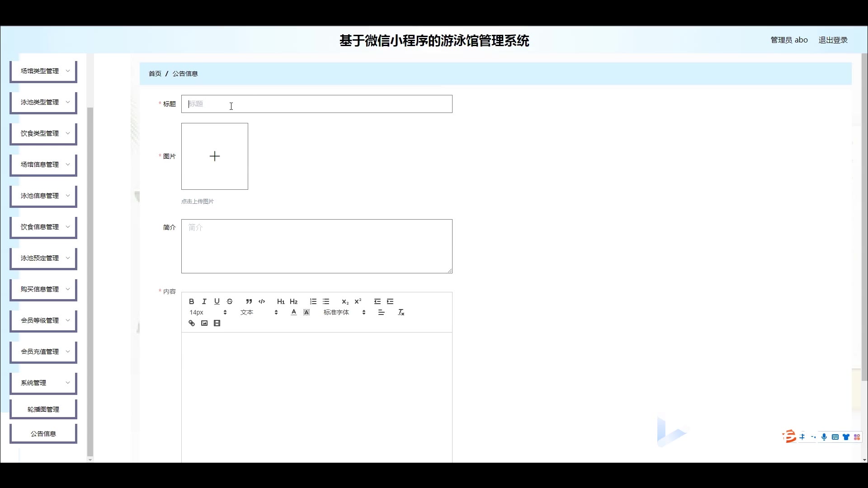The image size is (868, 488).
Task: Click inside the 内容 rich text area
Action: tap(317, 398)
